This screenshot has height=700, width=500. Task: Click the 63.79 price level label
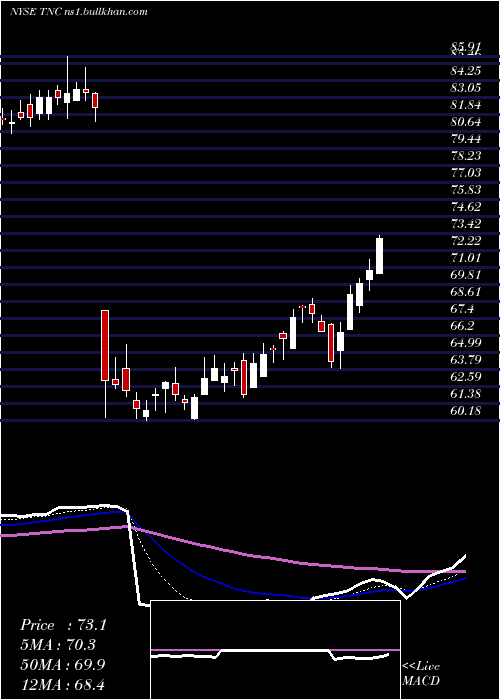[466, 359]
